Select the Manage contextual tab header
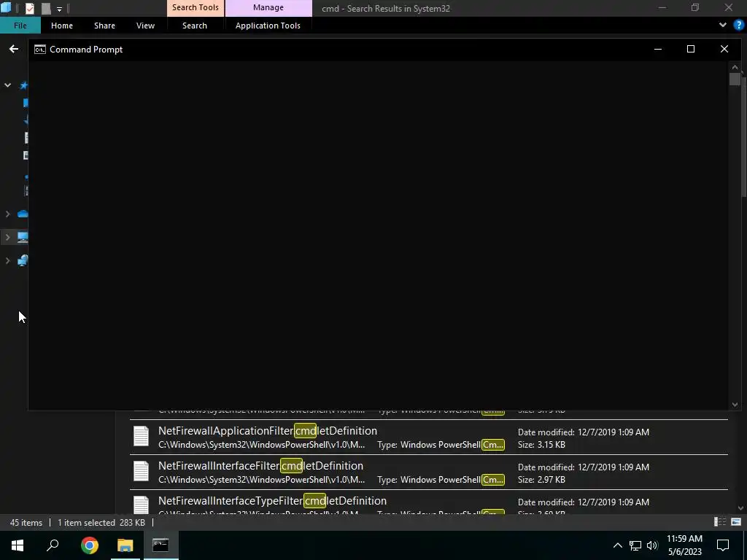Screen dimensions: 747x560 [268, 7]
